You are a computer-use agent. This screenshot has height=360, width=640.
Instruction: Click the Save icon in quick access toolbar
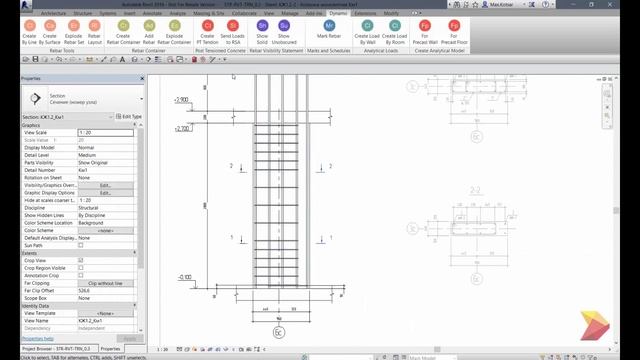pyautogui.click(x=36, y=60)
